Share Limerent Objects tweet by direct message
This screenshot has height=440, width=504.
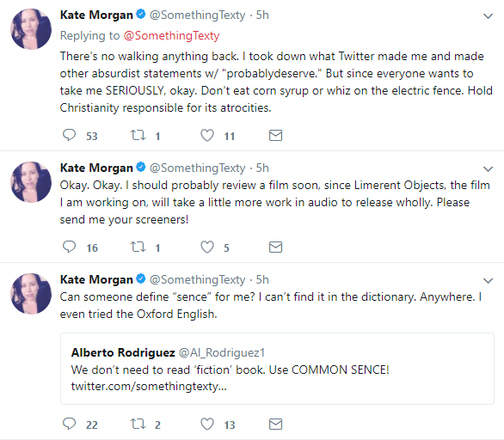pyautogui.click(x=275, y=247)
